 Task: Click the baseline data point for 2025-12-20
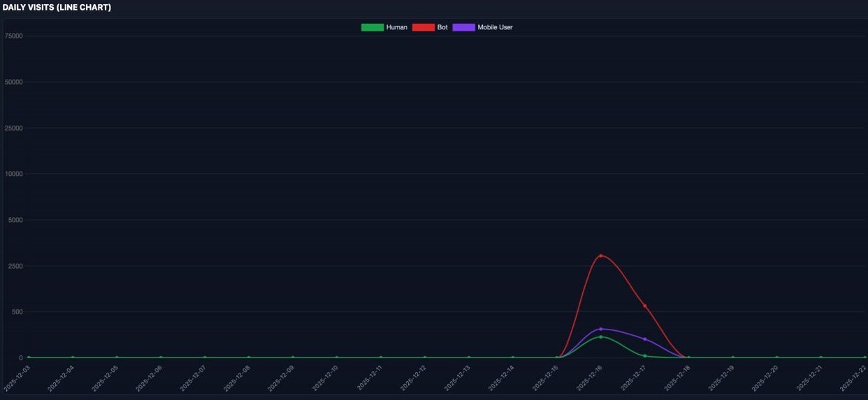[776, 357]
